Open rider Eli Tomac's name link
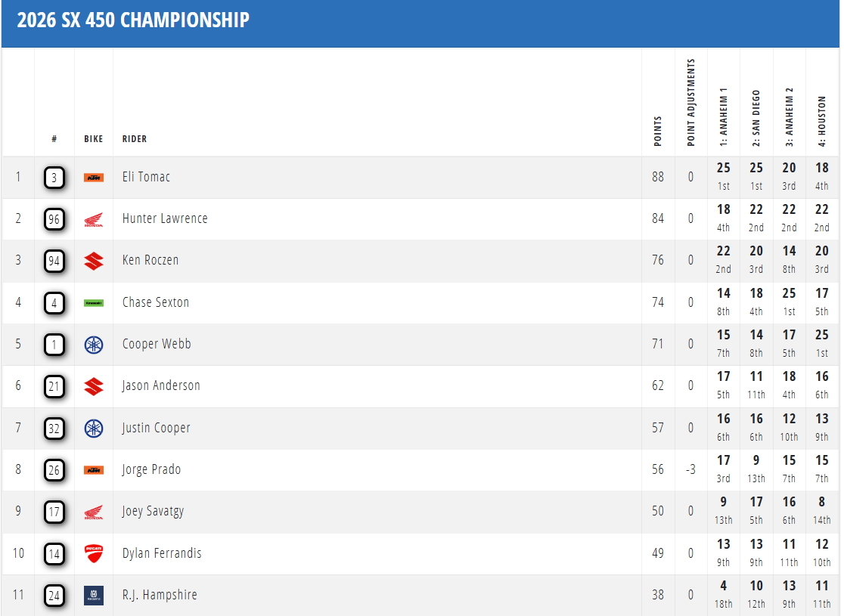 point(146,177)
